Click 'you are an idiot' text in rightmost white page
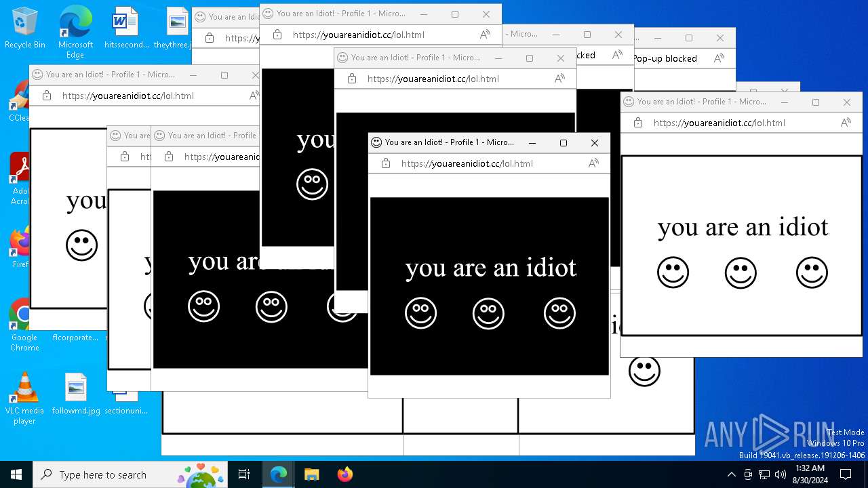868x488 pixels. pos(743,228)
